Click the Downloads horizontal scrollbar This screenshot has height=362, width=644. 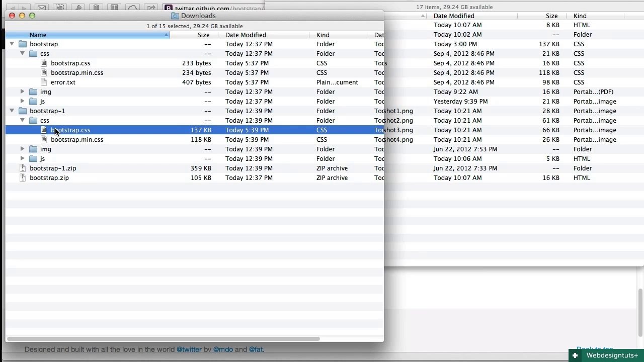tap(164, 338)
